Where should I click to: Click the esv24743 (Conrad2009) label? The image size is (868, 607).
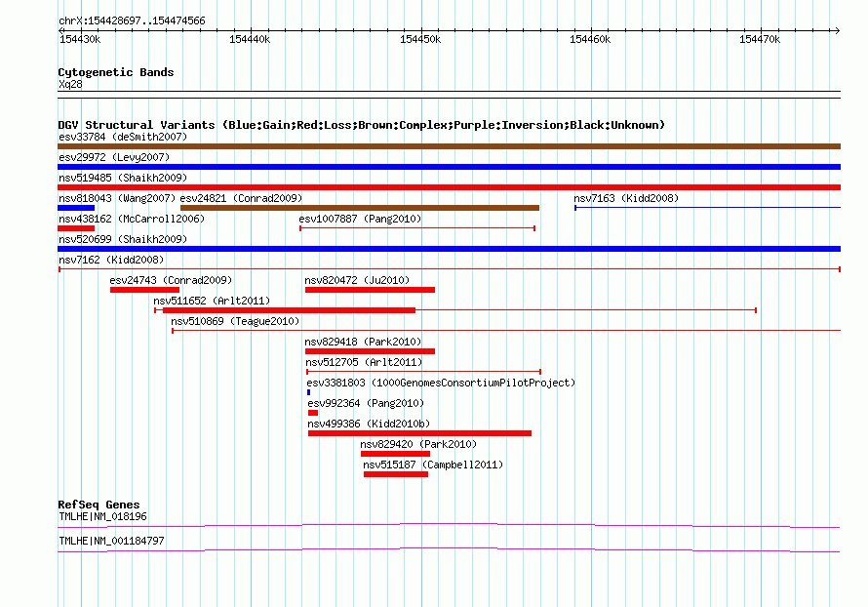pyautogui.click(x=171, y=280)
